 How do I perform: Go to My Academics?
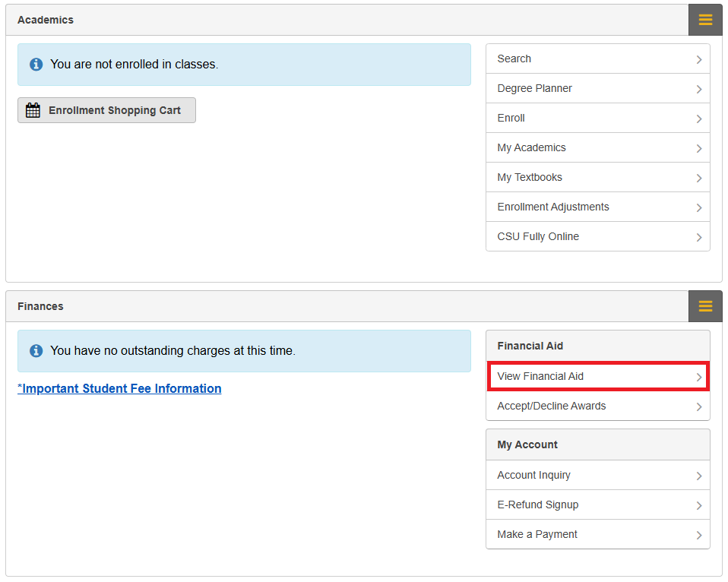pos(532,147)
